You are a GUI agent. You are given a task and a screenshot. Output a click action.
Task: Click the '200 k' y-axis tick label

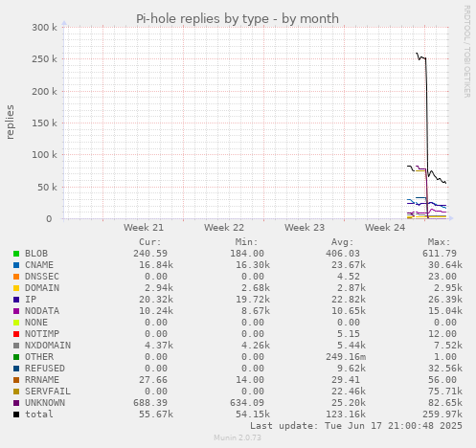44,92
